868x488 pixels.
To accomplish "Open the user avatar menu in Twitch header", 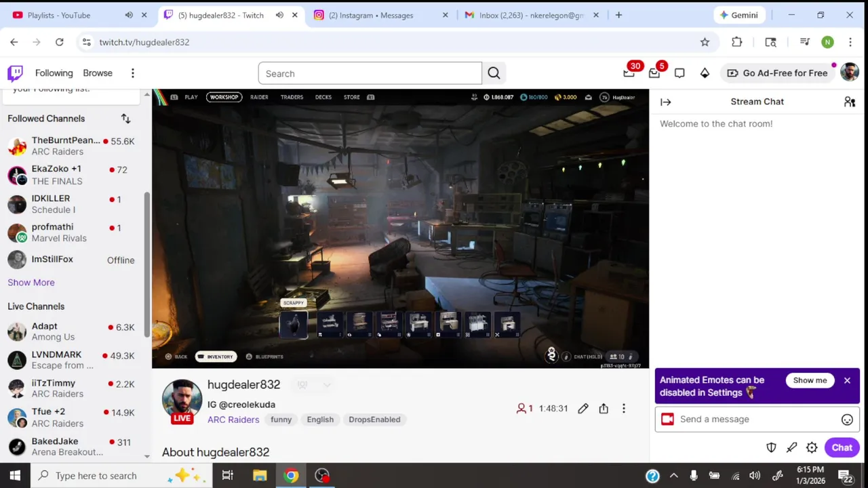I will [x=850, y=73].
